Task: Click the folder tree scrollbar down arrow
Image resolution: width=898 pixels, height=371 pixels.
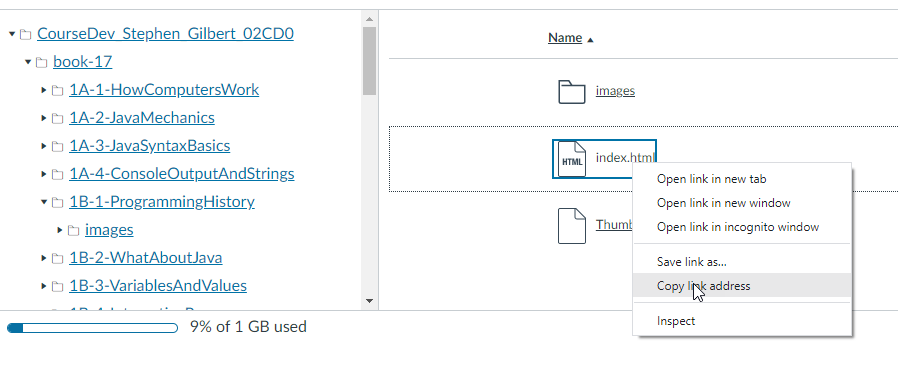Action: pos(369,301)
